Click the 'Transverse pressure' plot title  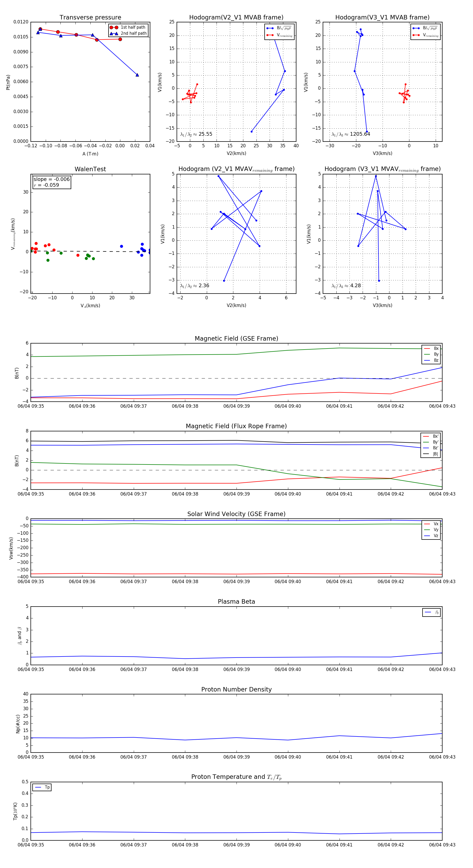pos(90,18)
